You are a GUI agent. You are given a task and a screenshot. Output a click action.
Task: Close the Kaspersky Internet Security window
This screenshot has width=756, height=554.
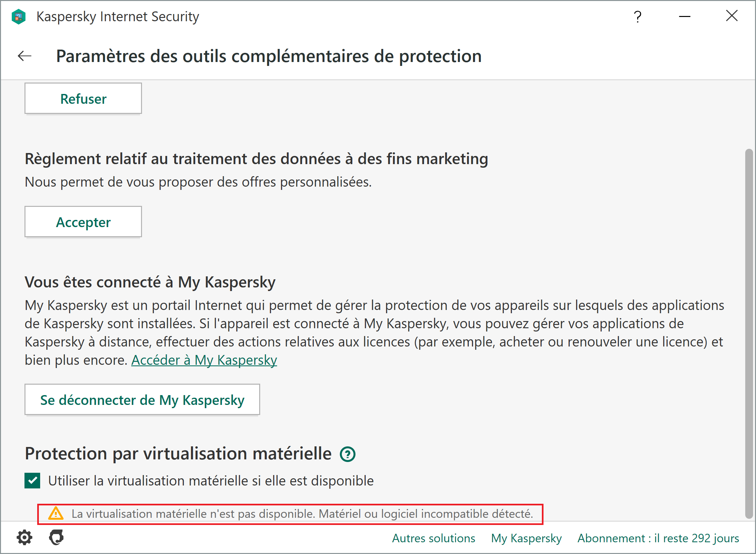click(732, 16)
